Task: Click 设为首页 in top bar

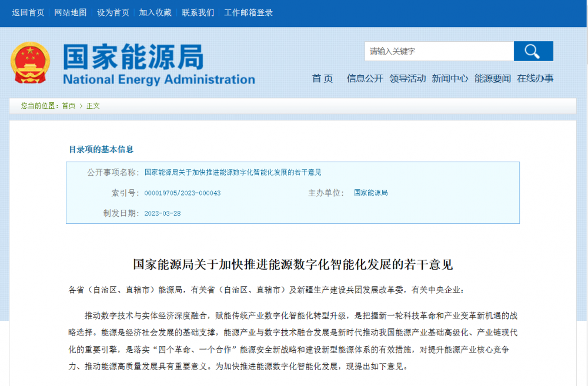Action: pyautogui.click(x=113, y=12)
